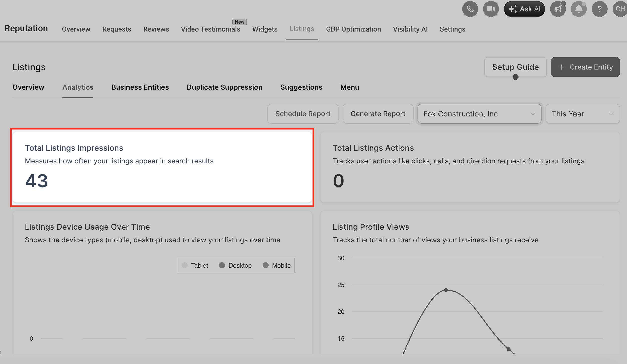Click the Schedule Report button
Image resolution: width=627 pixels, height=364 pixels.
pyautogui.click(x=303, y=114)
